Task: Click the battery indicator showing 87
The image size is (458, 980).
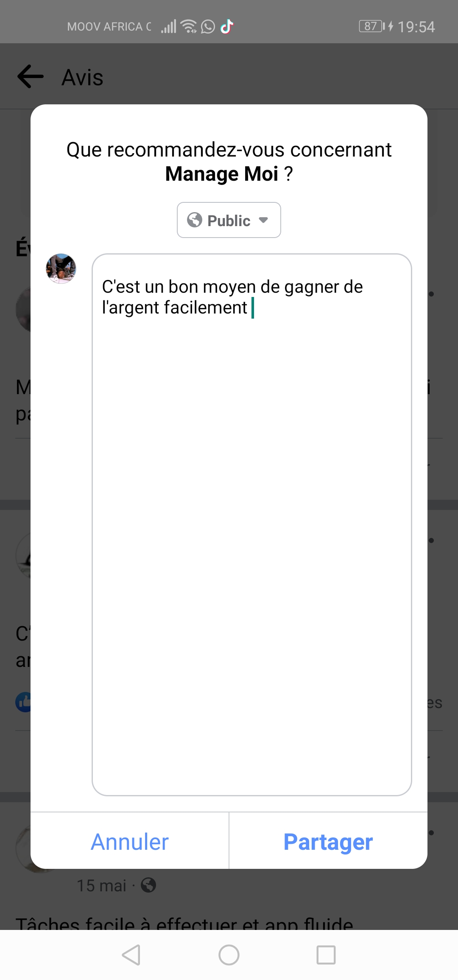Action: click(371, 26)
